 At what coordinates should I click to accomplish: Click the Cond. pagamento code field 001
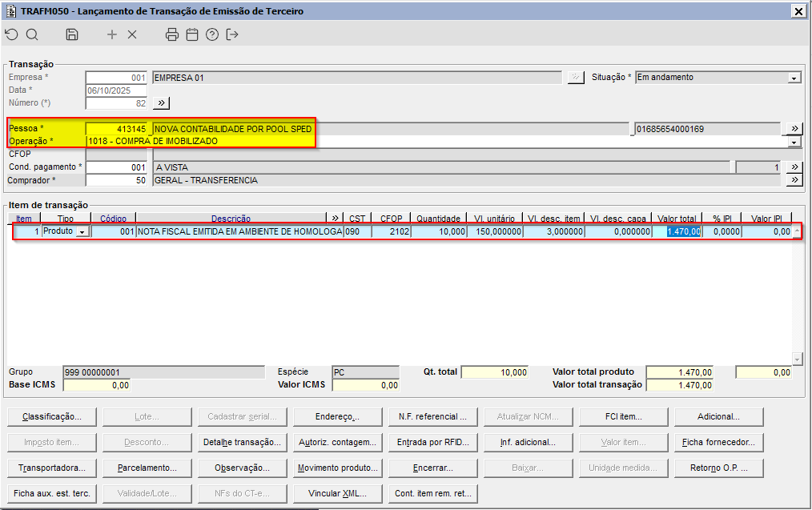[117, 167]
